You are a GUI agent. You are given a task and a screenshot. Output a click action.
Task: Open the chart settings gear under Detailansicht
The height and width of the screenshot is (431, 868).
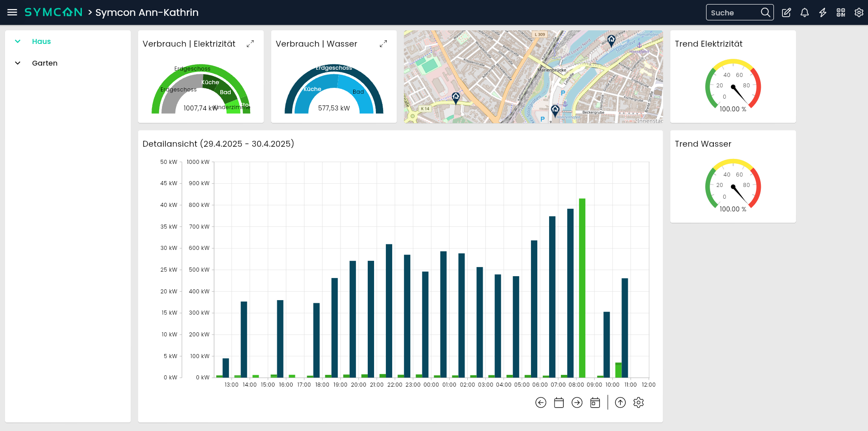click(x=639, y=402)
